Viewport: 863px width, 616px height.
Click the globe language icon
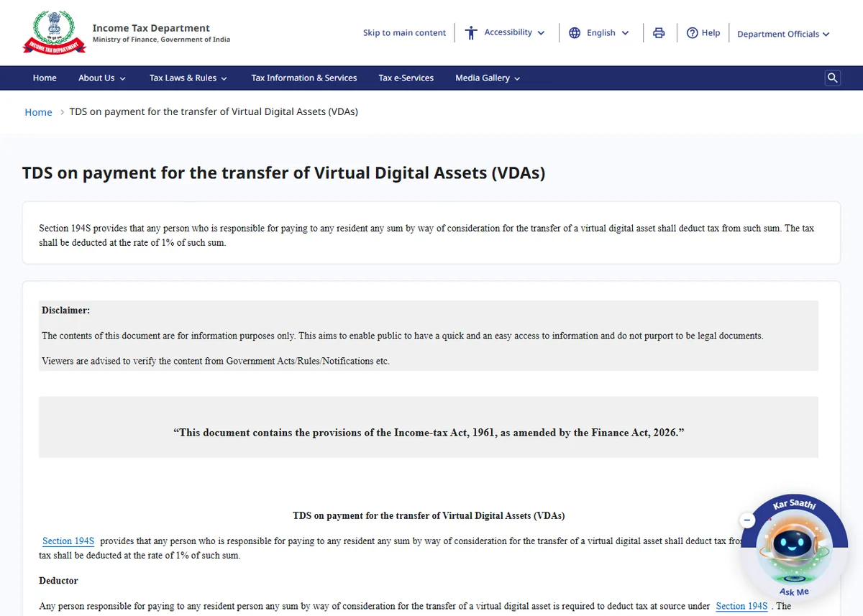click(x=575, y=32)
